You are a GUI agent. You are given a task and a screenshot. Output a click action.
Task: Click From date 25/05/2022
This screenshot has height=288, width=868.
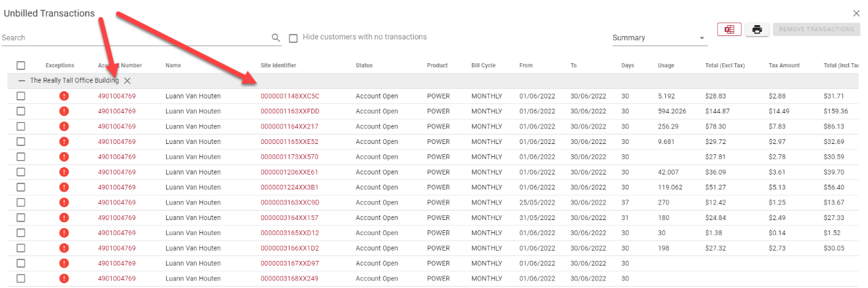(537, 202)
